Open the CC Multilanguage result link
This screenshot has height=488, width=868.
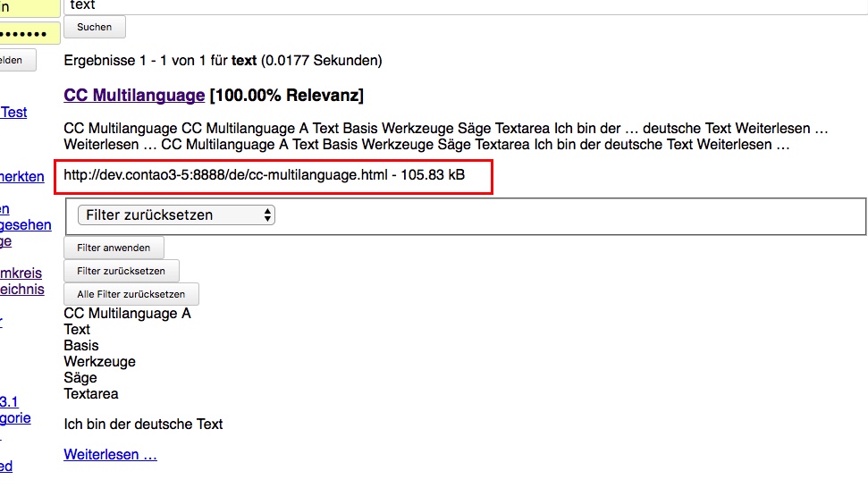coord(134,95)
